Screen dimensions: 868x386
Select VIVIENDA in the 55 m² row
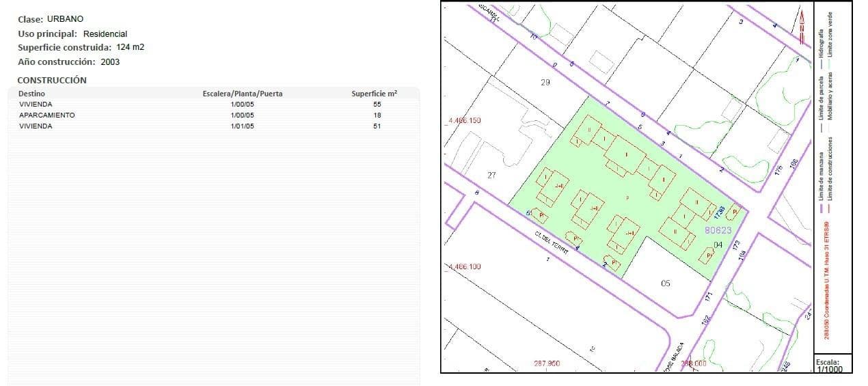[36, 104]
